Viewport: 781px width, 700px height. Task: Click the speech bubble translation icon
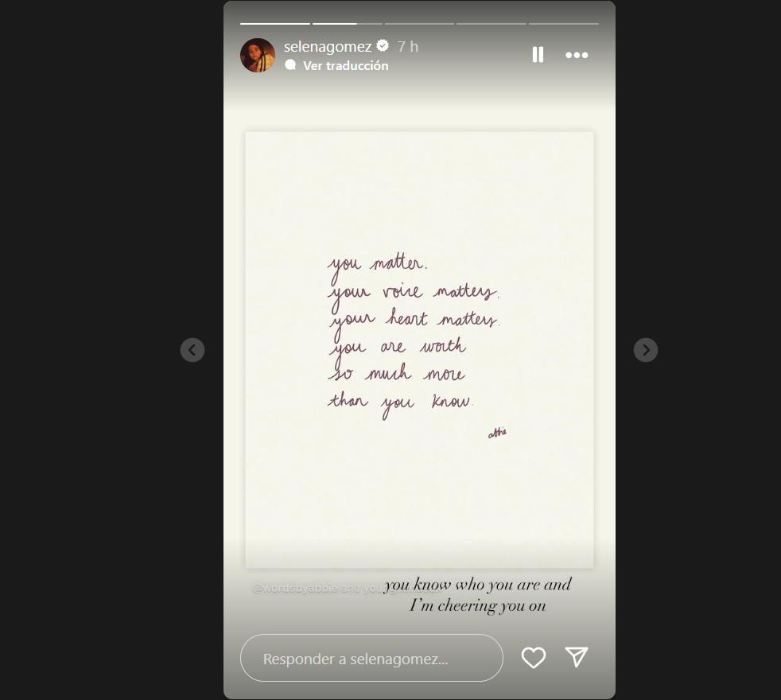click(290, 65)
